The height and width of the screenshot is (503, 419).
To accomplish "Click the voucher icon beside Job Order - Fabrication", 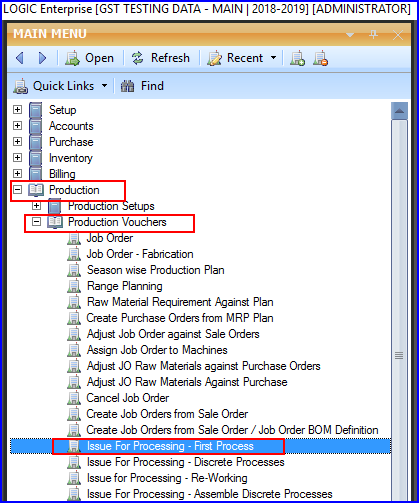I will click(x=74, y=254).
